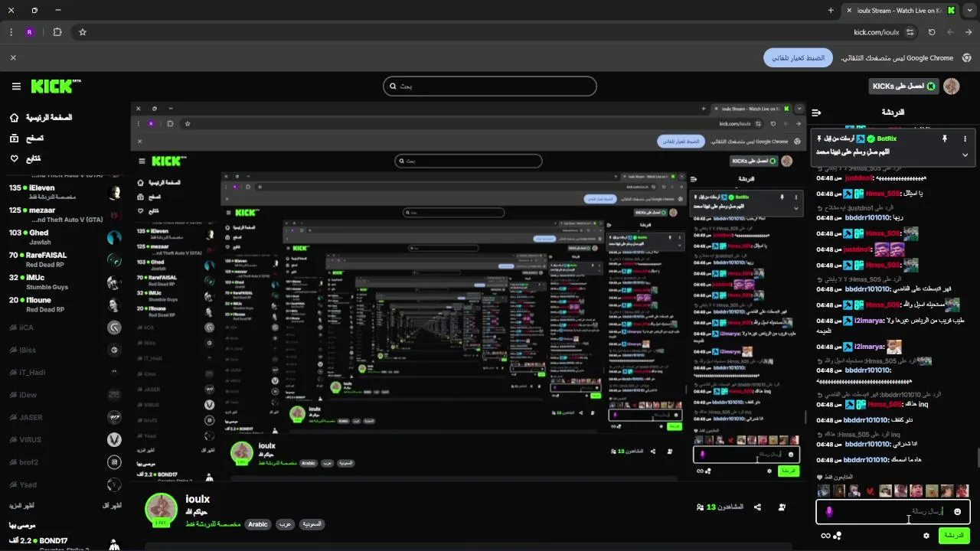Open Chrome extensions puzzle icon

tap(57, 32)
